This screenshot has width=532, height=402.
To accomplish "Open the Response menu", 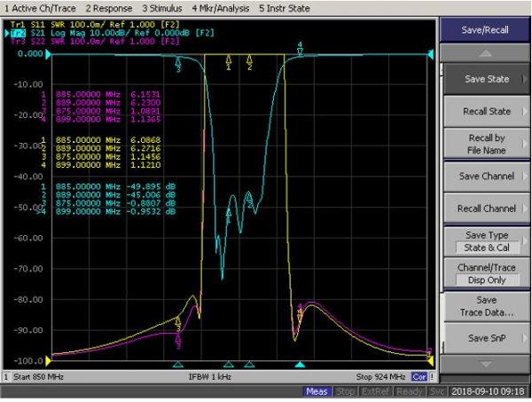I will click(109, 8).
